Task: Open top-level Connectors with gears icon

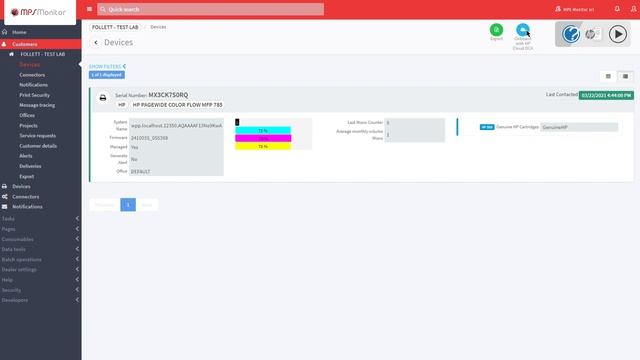Action: (x=25, y=197)
